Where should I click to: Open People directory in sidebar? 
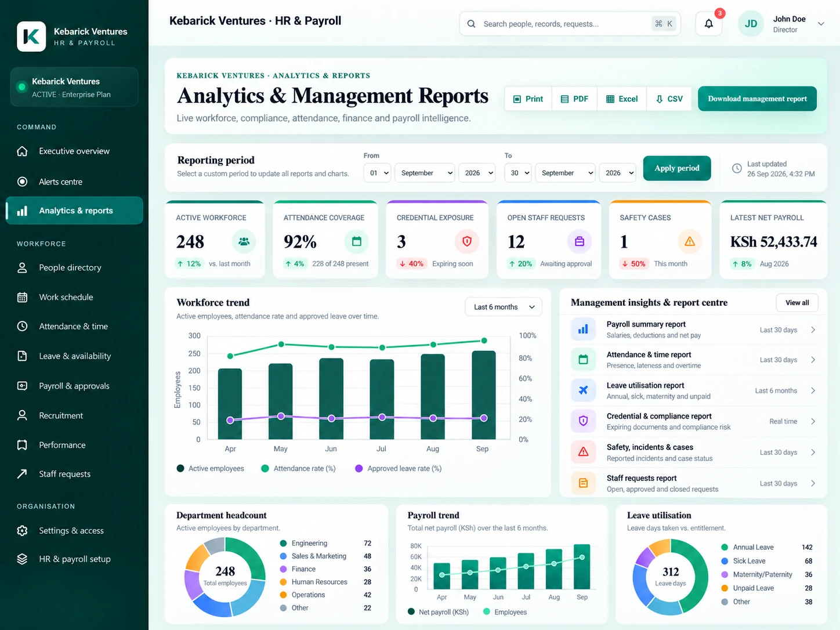point(74,267)
